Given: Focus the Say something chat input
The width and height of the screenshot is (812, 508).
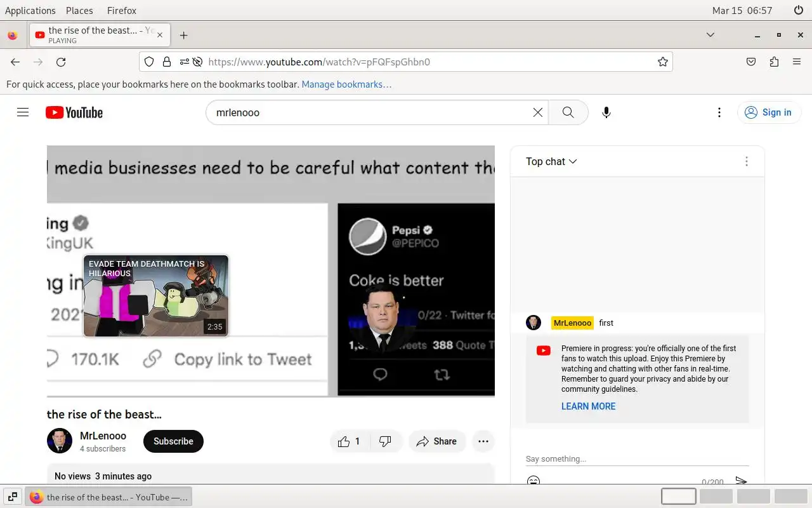Looking at the screenshot, I should pos(637,458).
